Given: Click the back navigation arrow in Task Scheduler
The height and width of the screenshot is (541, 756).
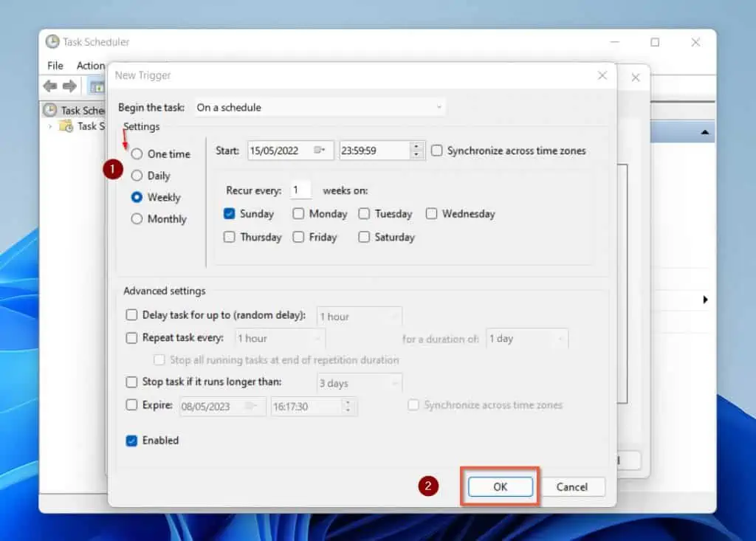Looking at the screenshot, I should click(51, 86).
